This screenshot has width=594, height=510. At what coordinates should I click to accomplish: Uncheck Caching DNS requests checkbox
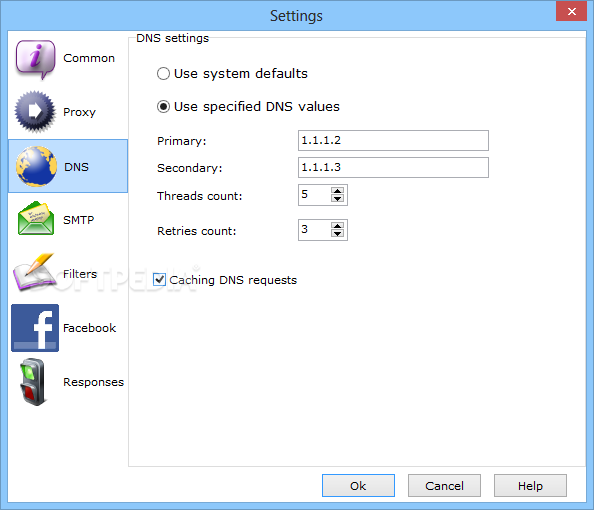[159, 280]
